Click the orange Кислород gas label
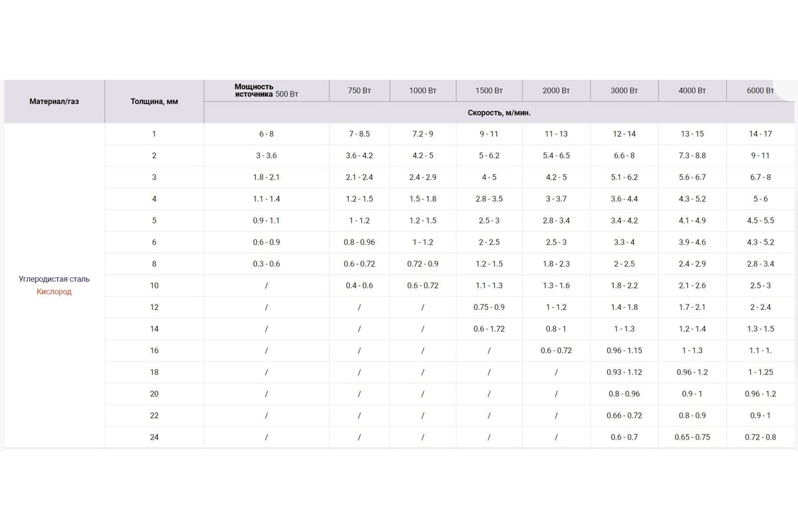The image size is (798, 532). click(x=54, y=291)
